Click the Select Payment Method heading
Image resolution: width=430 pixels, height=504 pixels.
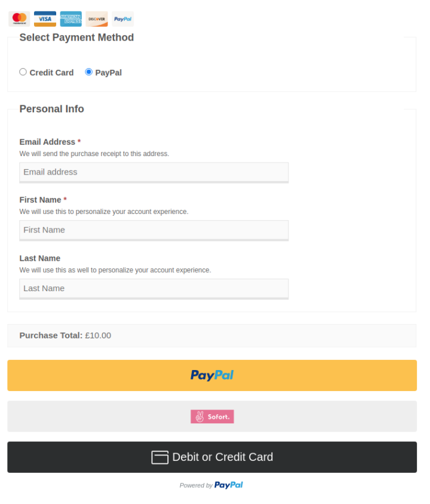pos(76,37)
